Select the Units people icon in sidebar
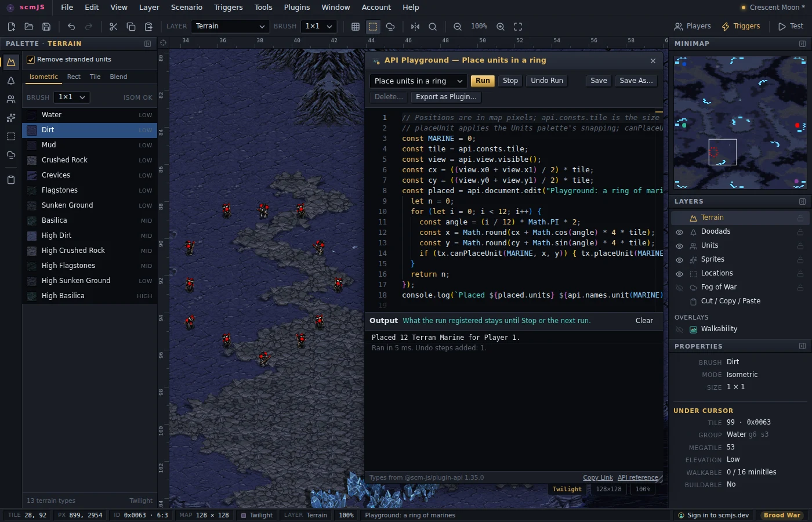 [x=11, y=99]
